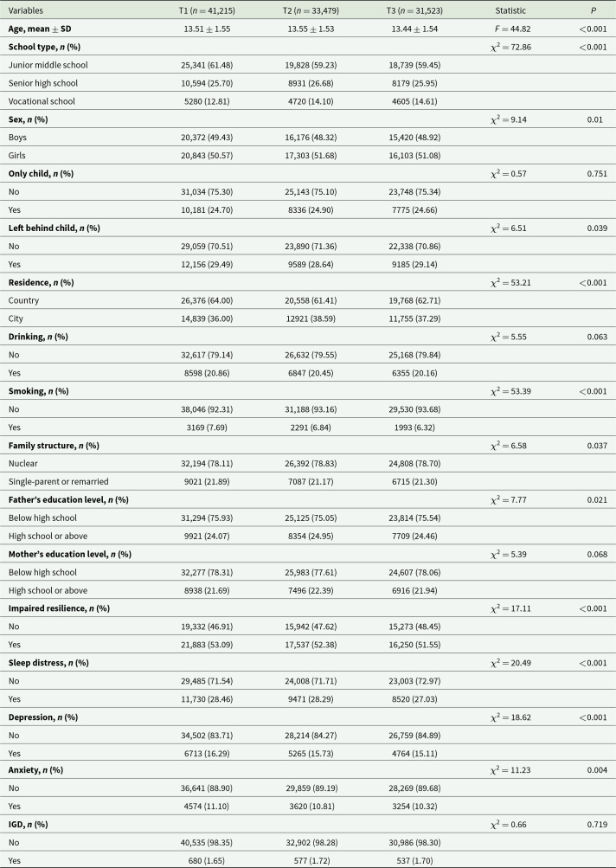The width and height of the screenshot is (616, 868).
Task: Click the Single-parent or remarried row label
Action: click(58, 481)
